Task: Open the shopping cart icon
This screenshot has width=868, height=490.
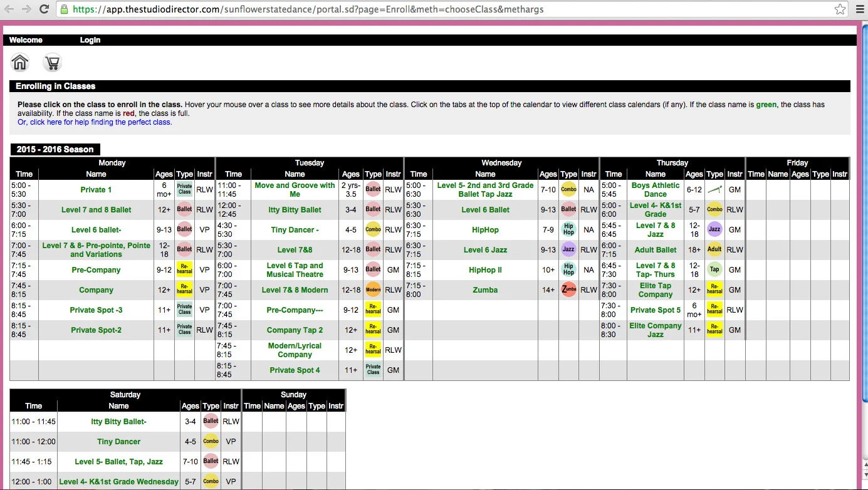Action: point(53,63)
